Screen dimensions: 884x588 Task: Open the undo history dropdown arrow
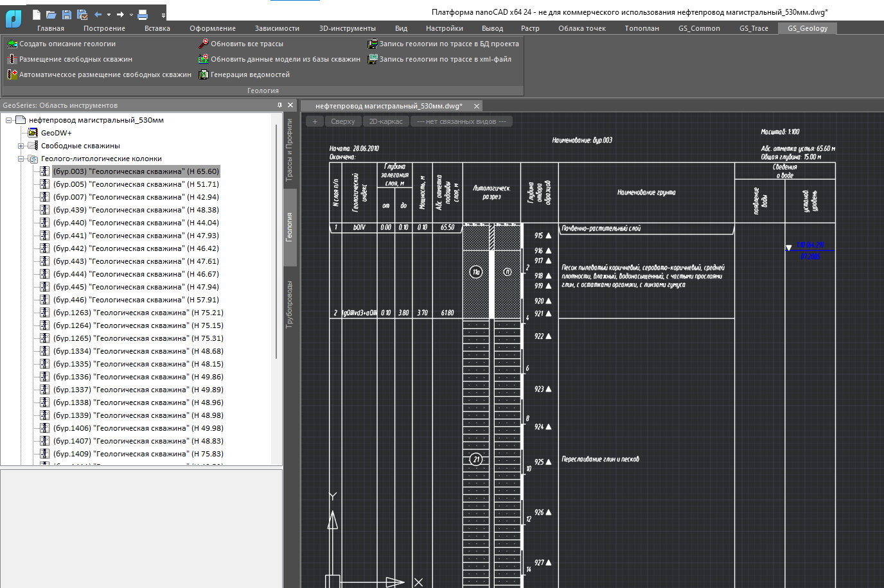coord(109,15)
